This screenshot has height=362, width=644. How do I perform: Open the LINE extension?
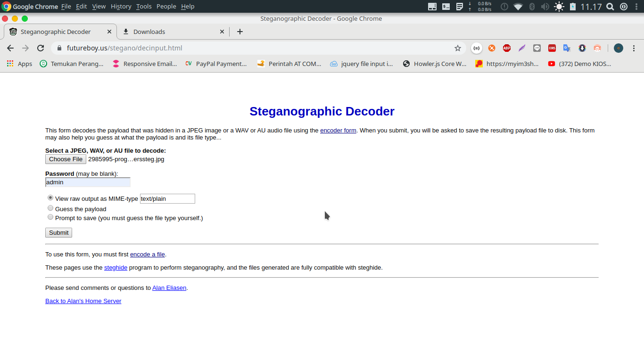pyautogui.click(x=537, y=48)
